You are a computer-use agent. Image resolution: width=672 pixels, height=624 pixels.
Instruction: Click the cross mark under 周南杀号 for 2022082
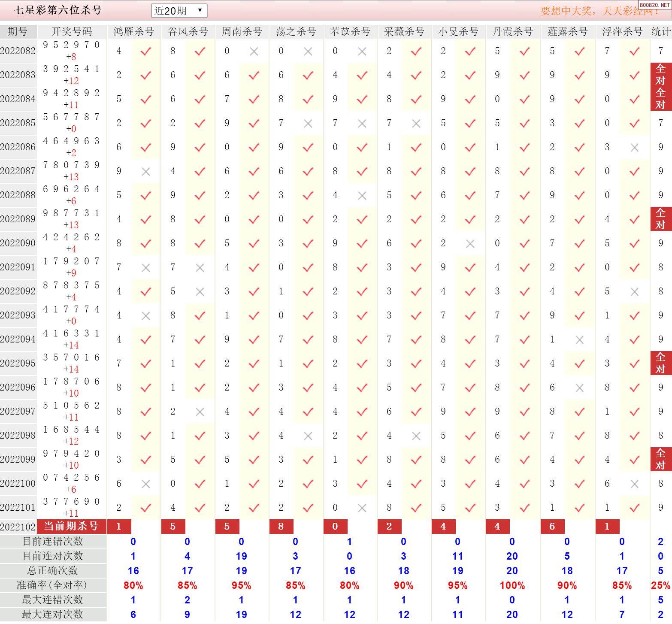[x=254, y=51]
